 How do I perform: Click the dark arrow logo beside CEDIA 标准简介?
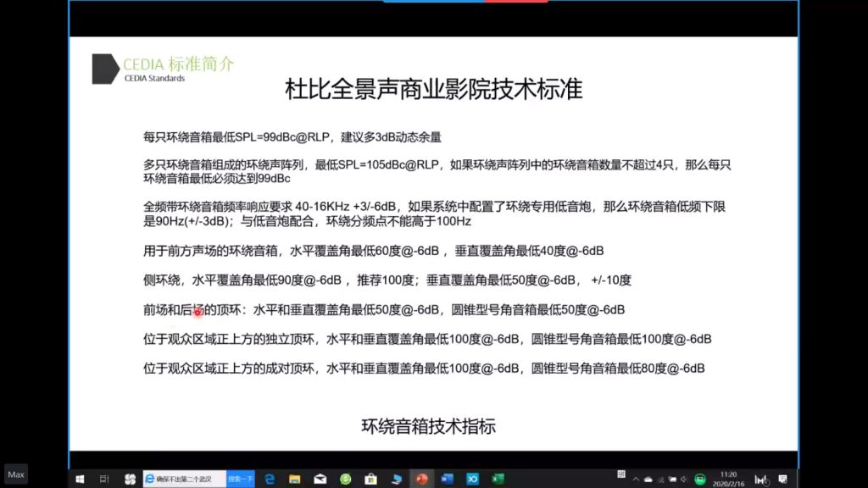tap(105, 69)
